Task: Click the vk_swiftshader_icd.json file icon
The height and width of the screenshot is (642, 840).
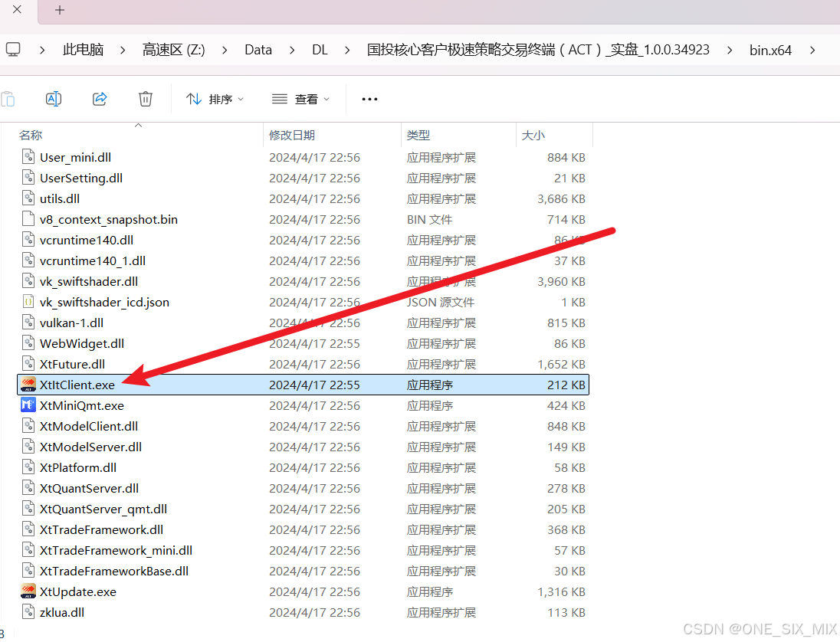Action: [28, 302]
